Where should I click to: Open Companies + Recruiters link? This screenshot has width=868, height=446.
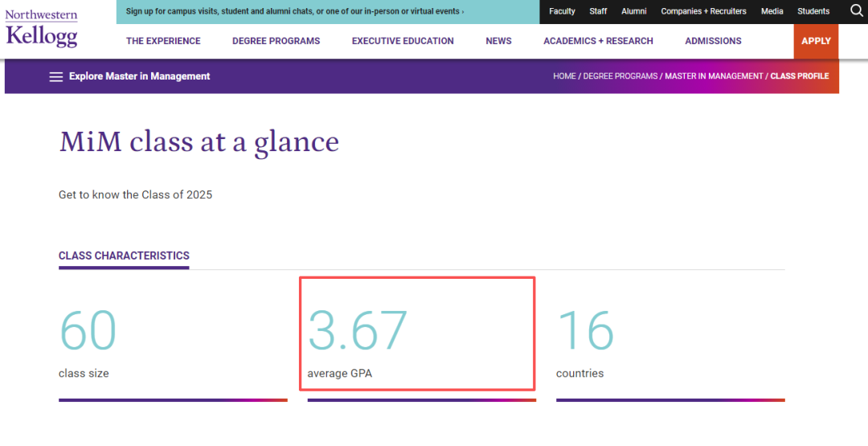[703, 11]
